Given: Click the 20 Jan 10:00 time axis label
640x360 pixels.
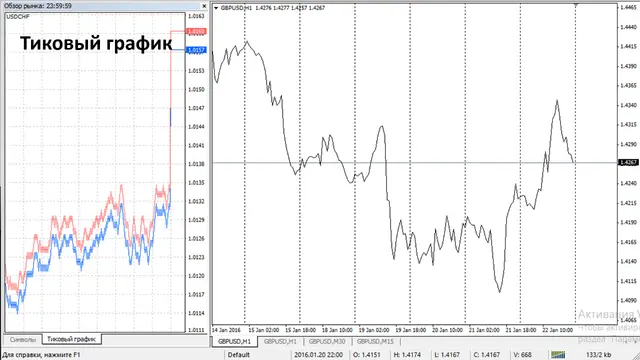Looking at the screenshot, I should pos(447,330).
